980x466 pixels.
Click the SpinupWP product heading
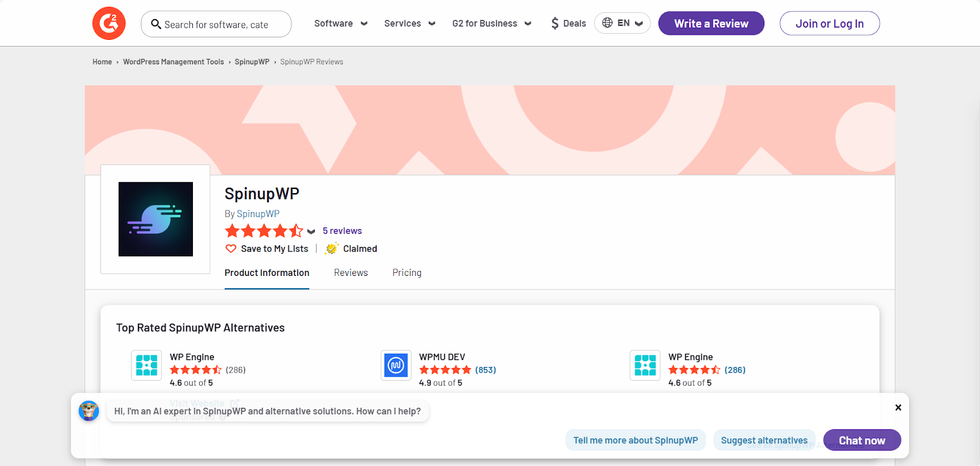tap(262, 194)
